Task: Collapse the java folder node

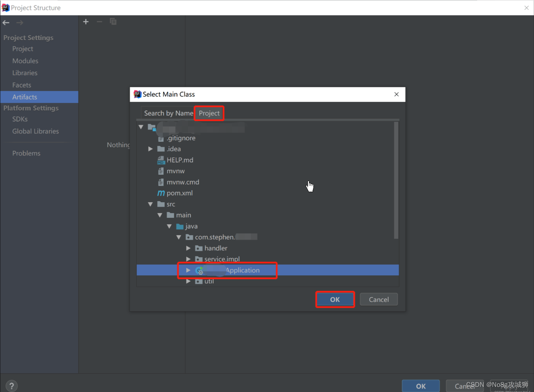Action: click(169, 226)
